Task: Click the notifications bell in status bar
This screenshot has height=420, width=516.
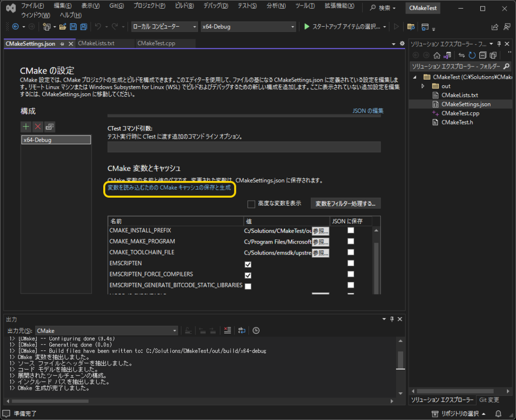Action: click(498, 413)
